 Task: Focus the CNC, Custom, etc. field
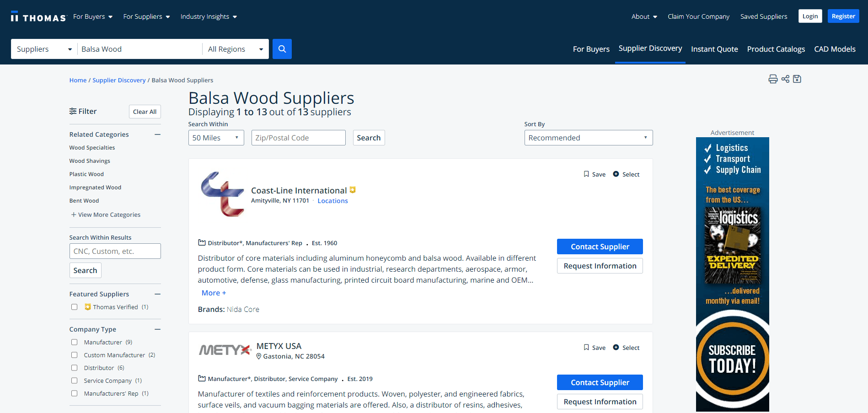[115, 251]
